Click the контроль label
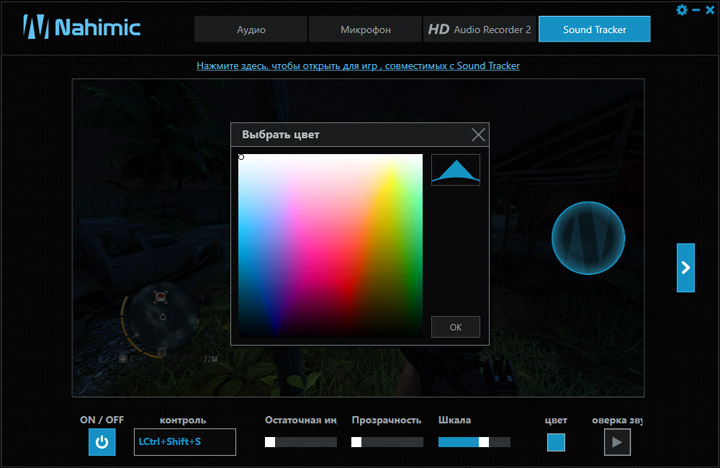720x468 pixels. (183, 420)
